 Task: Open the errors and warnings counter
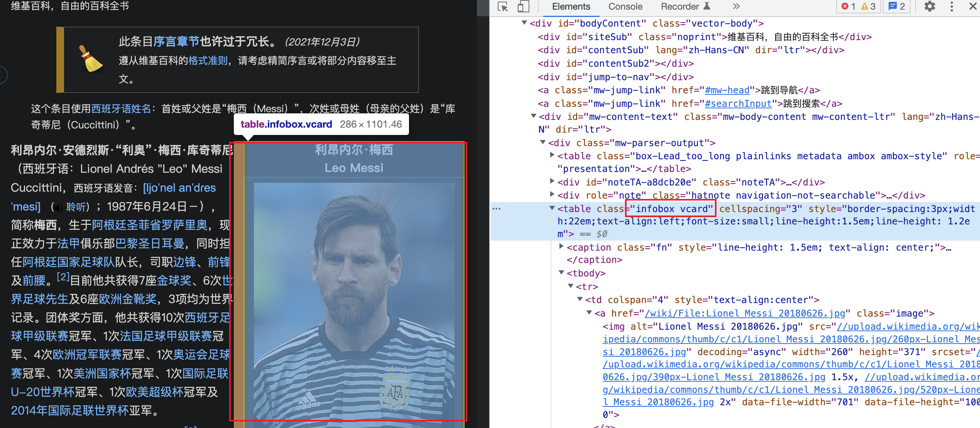[x=858, y=7]
